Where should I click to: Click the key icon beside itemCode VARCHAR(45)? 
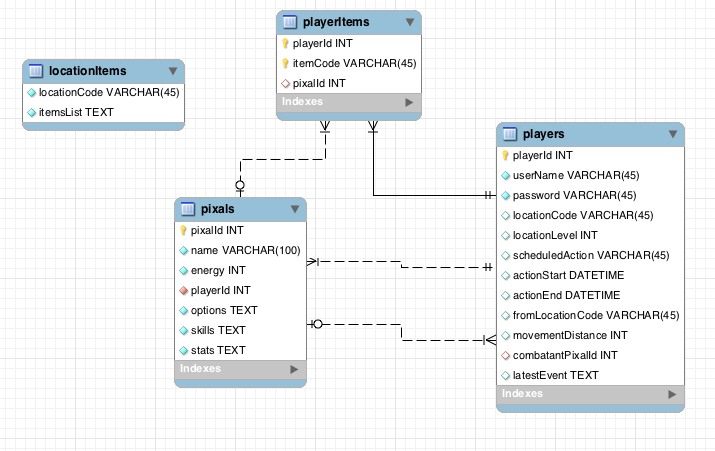(x=285, y=63)
